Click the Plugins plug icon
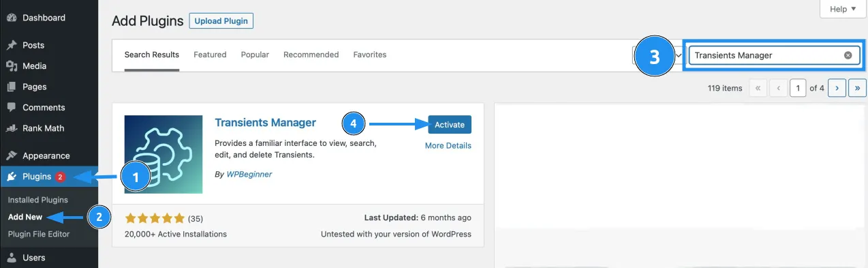The height and width of the screenshot is (268, 868). pyautogui.click(x=12, y=177)
